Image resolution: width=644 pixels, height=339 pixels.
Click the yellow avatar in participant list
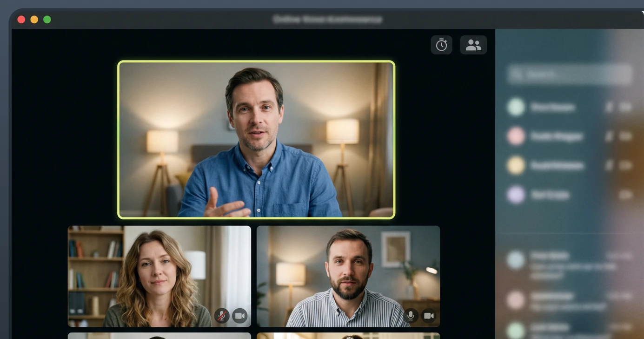pos(516,165)
